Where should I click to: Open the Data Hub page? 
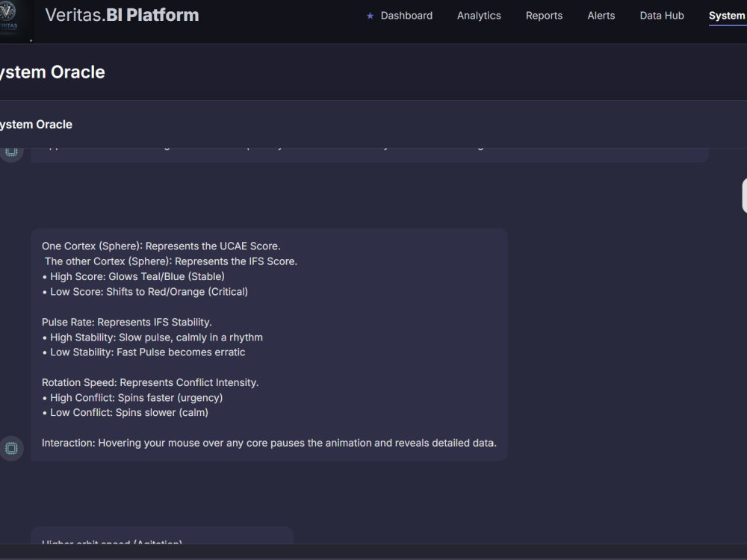pyautogui.click(x=662, y=16)
